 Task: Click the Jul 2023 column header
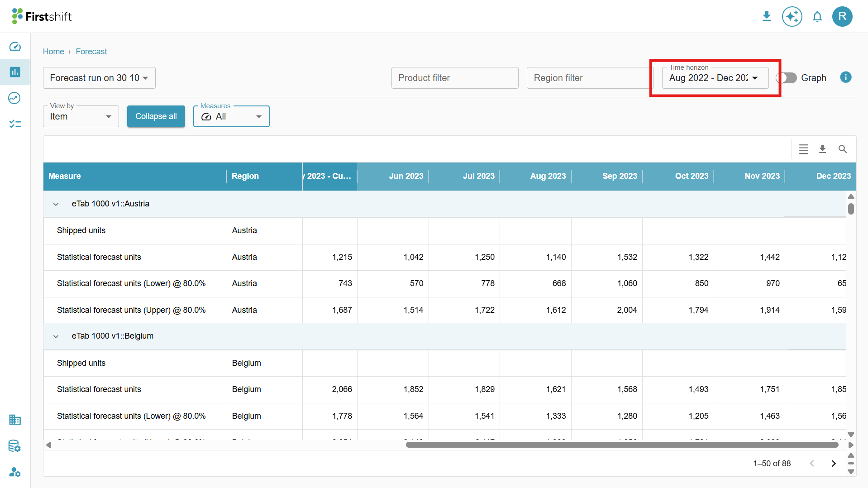point(464,176)
